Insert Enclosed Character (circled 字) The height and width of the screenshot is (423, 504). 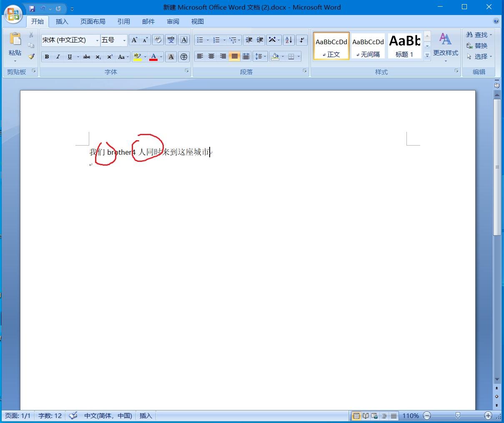pyautogui.click(x=184, y=57)
